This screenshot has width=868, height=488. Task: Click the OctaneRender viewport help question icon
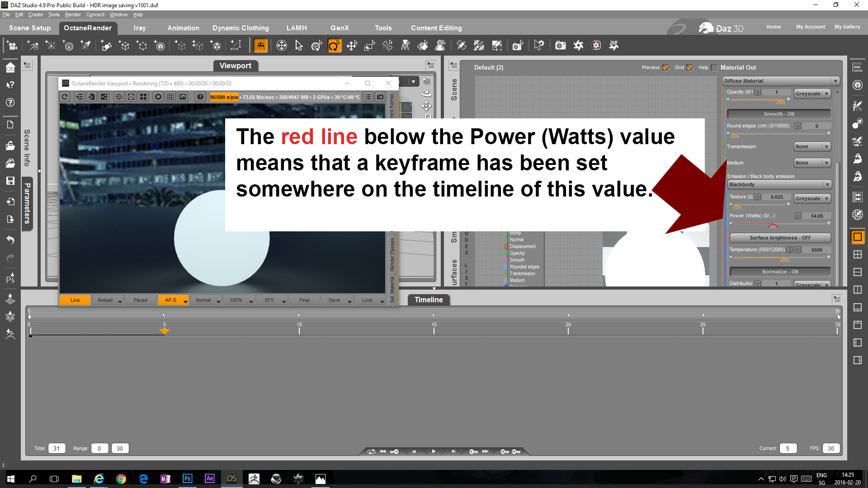tap(200, 97)
